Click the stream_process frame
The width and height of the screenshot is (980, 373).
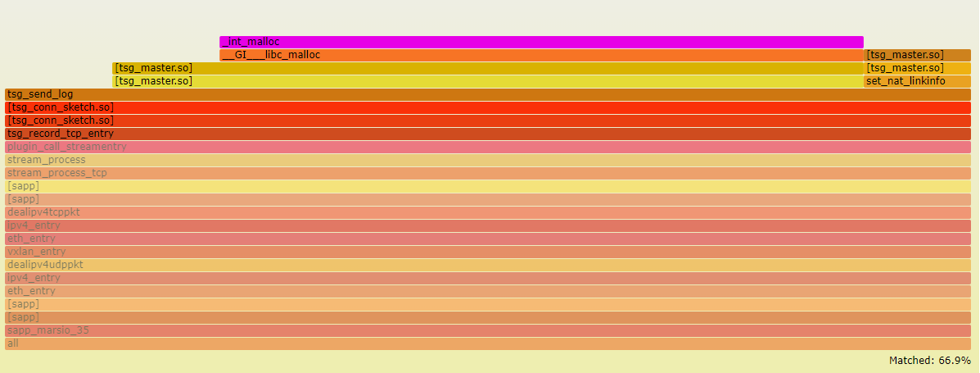point(488,160)
